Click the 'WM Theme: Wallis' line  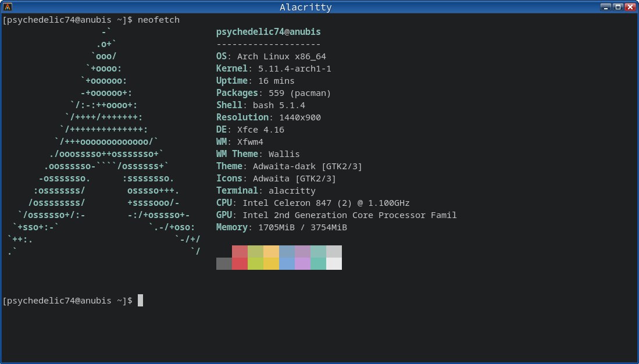point(258,154)
